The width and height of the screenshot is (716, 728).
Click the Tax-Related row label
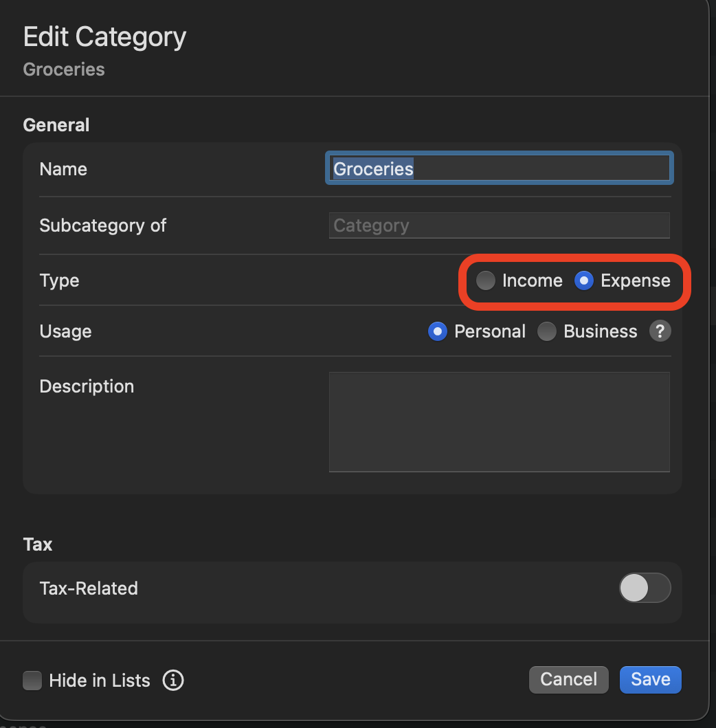point(89,588)
